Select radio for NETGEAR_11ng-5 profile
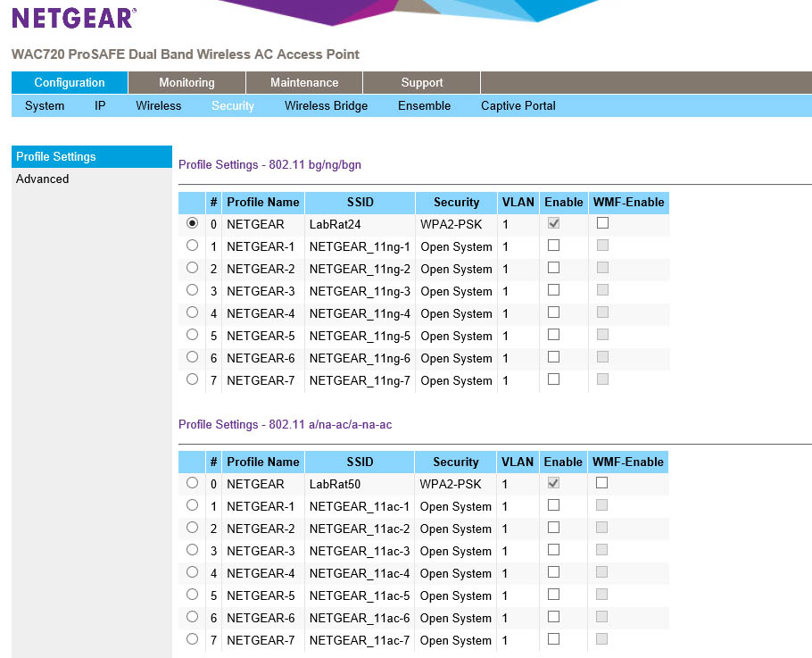 (x=192, y=334)
